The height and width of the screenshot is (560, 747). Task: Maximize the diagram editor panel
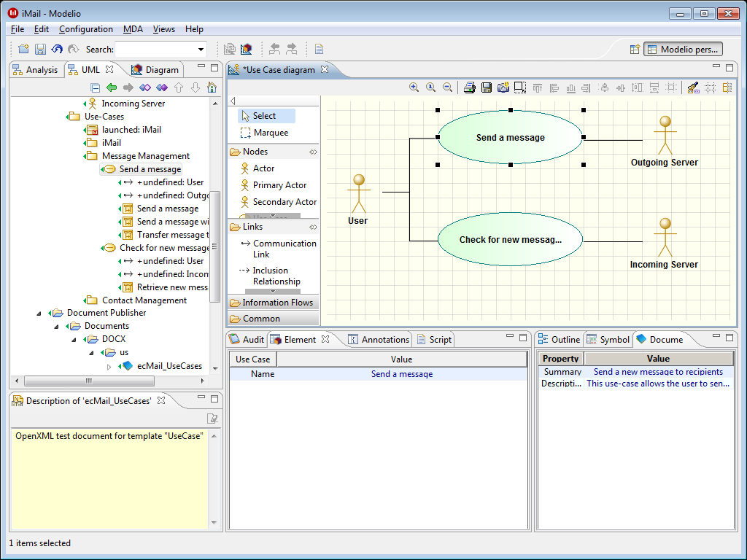point(729,68)
